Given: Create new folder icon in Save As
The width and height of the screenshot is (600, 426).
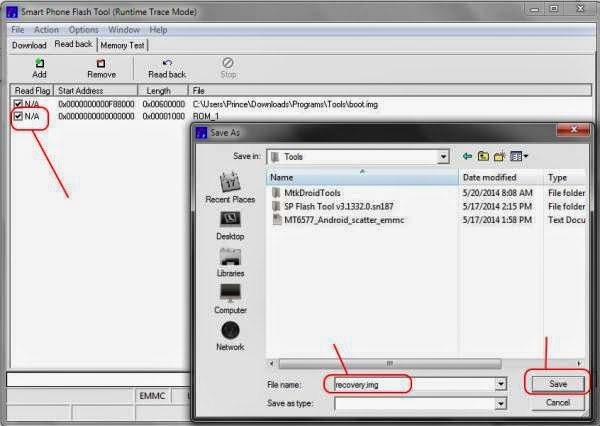Looking at the screenshot, I should coord(499,156).
